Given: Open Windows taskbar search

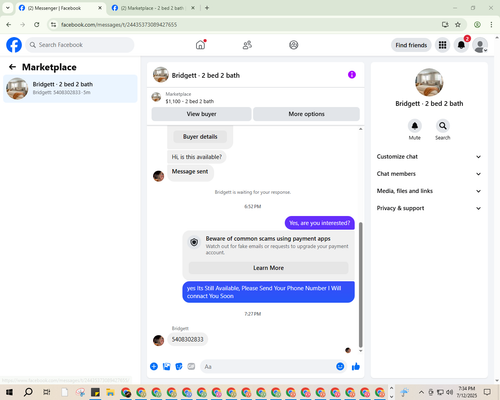Looking at the screenshot, I should pyautogui.click(x=28, y=392).
